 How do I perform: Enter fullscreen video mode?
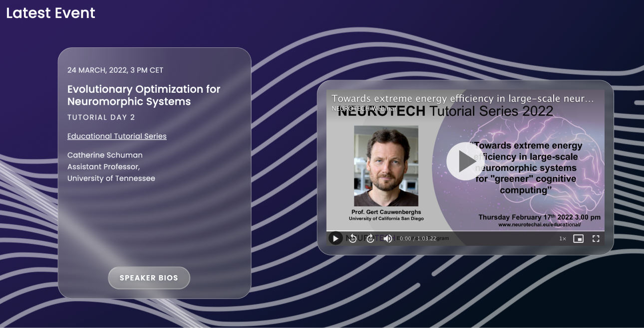596,239
